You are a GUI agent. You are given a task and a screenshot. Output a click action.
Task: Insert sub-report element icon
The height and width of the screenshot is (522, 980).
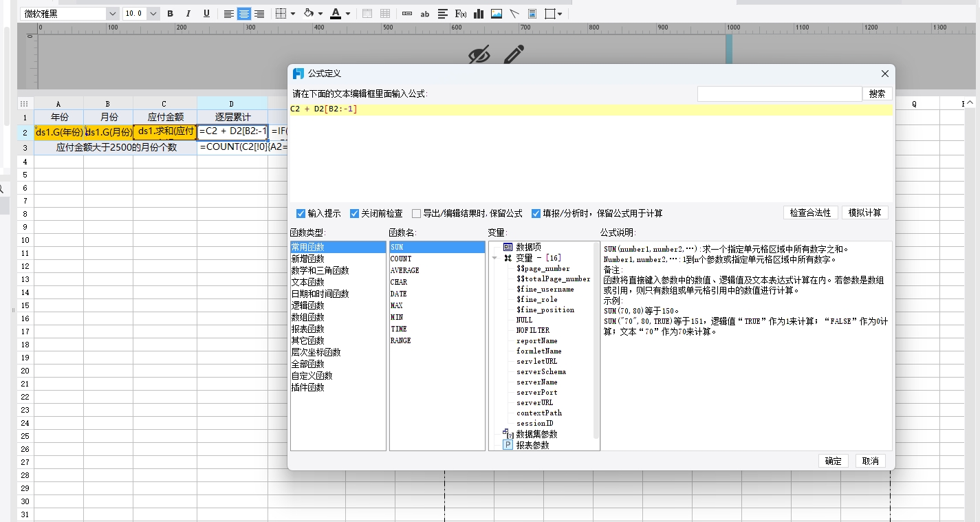[532, 14]
